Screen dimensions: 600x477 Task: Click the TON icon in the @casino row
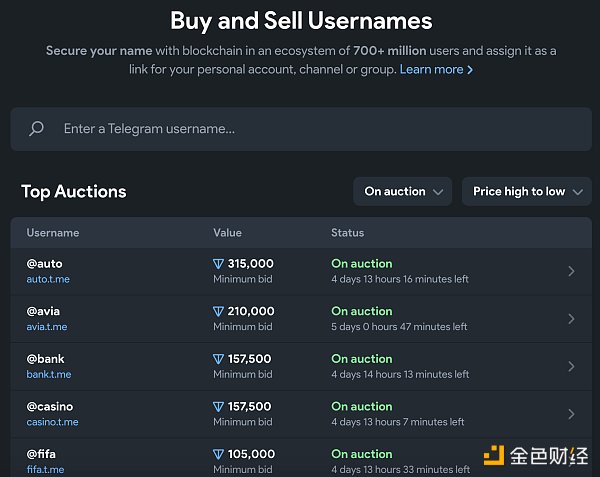click(x=219, y=407)
